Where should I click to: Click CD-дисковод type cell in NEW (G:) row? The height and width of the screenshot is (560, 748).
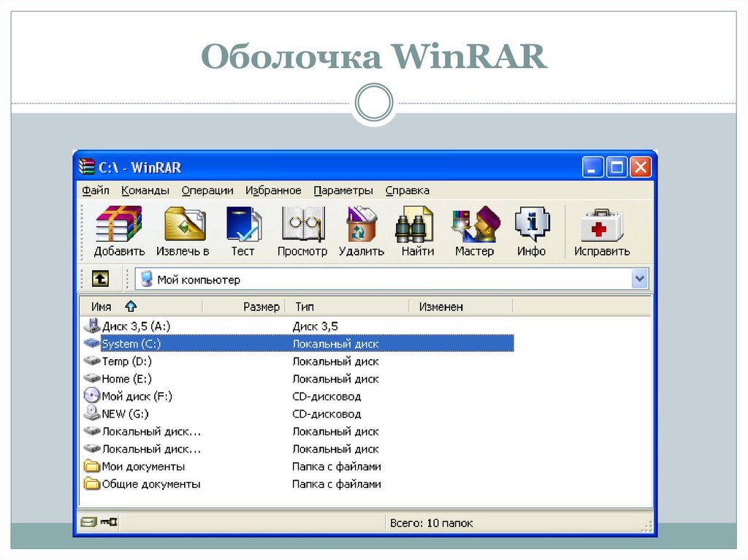[327, 413]
